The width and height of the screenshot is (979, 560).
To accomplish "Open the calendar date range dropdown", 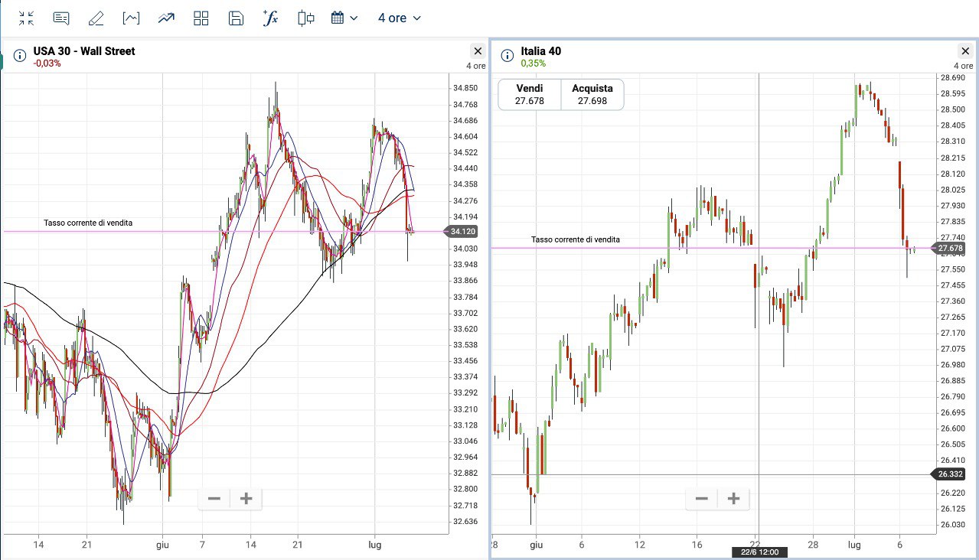I will pyautogui.click(x=344, y=18).
